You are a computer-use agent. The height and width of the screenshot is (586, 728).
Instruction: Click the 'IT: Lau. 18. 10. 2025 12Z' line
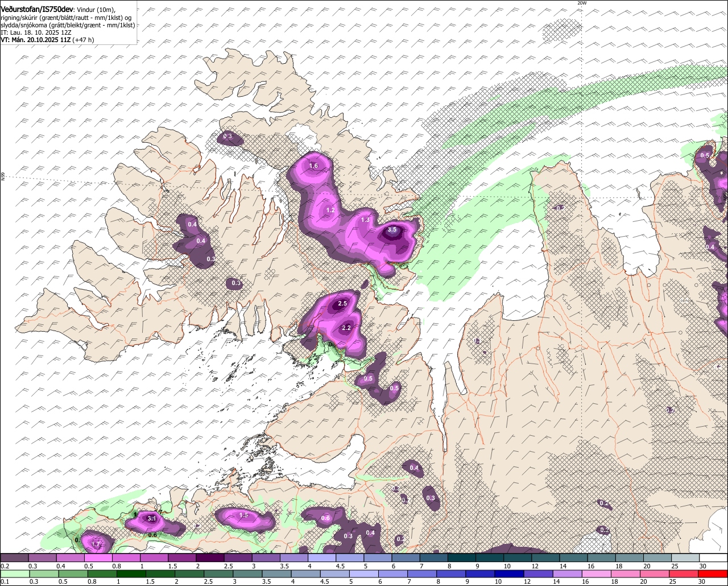pyautogui.click(x=36, y=32)
